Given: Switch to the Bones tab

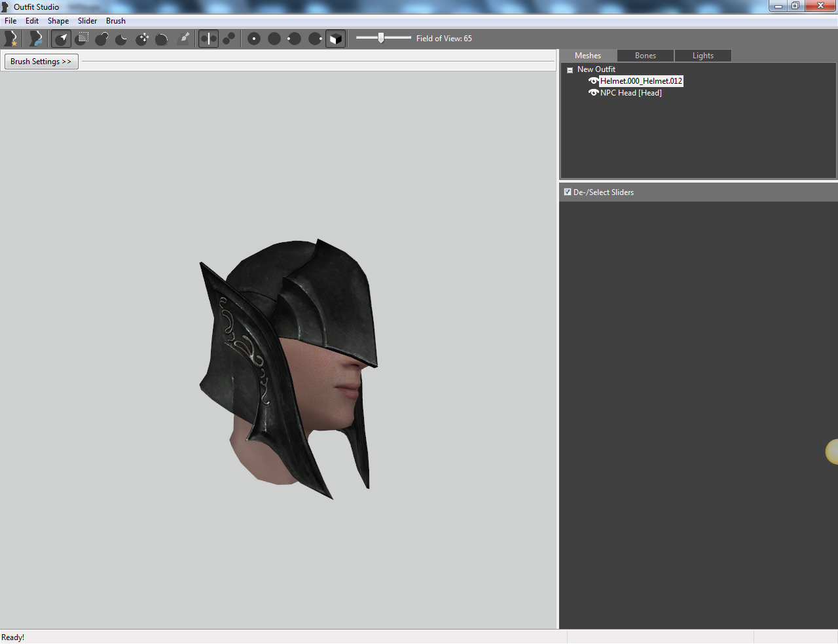Looking at the screenshot, I should point(646,56).
